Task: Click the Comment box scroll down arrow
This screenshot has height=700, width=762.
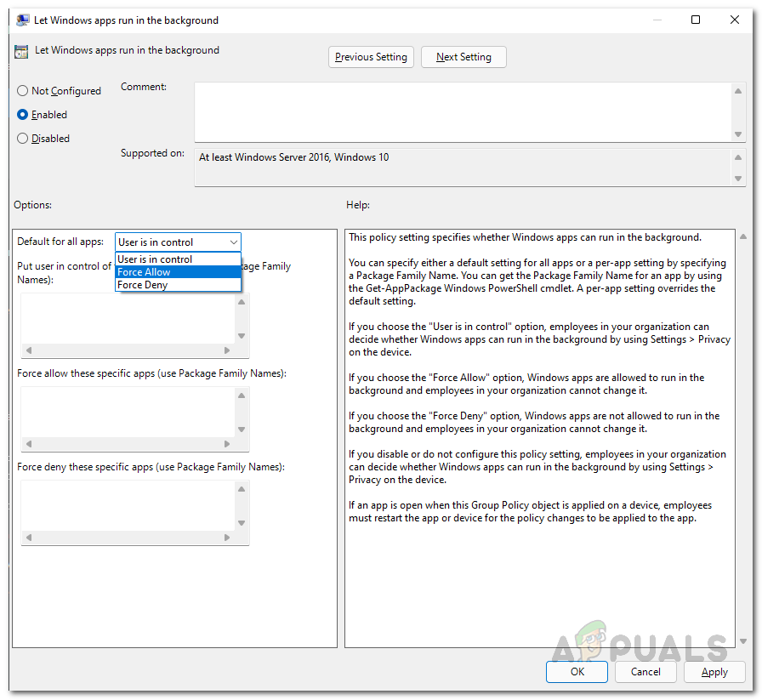Action: coord(738,134)
